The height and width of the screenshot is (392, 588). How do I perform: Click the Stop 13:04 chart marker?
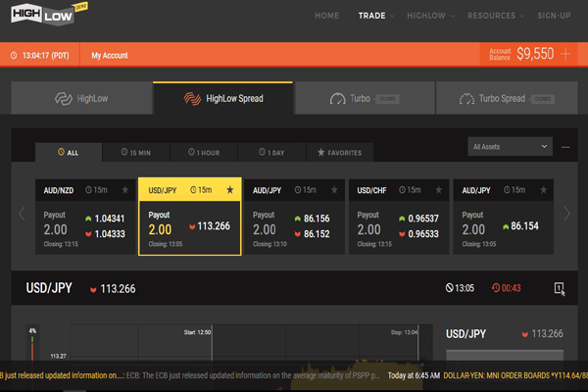(x=404, y=332)
